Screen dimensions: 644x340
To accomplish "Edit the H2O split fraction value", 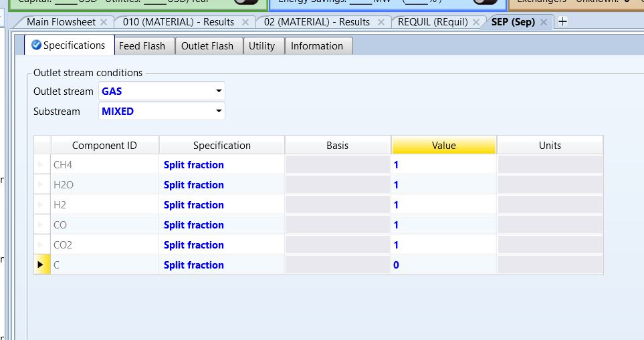I will point(444,185).
